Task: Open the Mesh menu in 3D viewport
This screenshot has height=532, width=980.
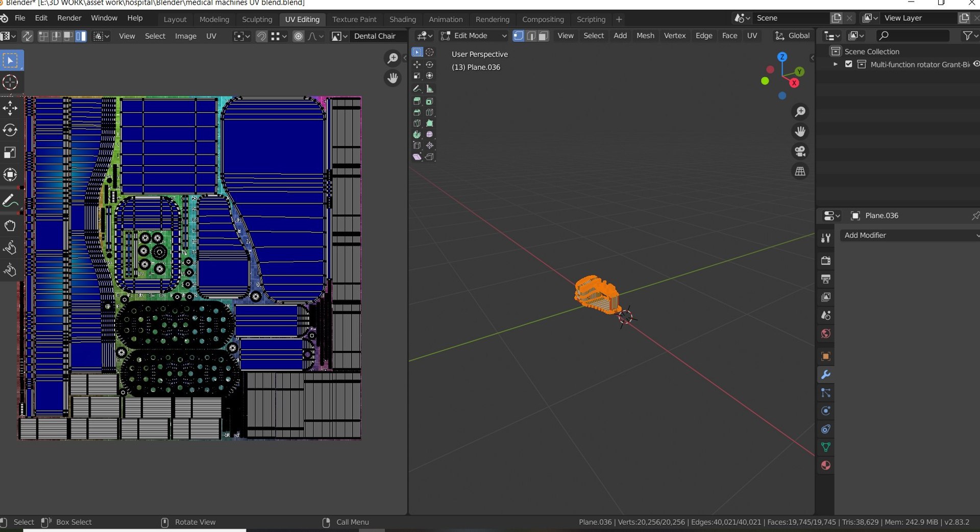Action: [645, 36]
